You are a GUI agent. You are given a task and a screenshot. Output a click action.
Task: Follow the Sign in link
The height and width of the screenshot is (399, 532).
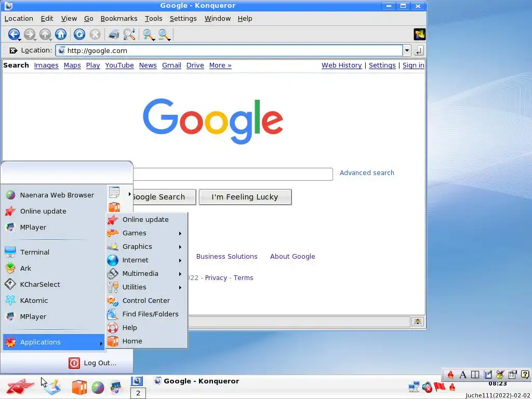coord(413,65)
